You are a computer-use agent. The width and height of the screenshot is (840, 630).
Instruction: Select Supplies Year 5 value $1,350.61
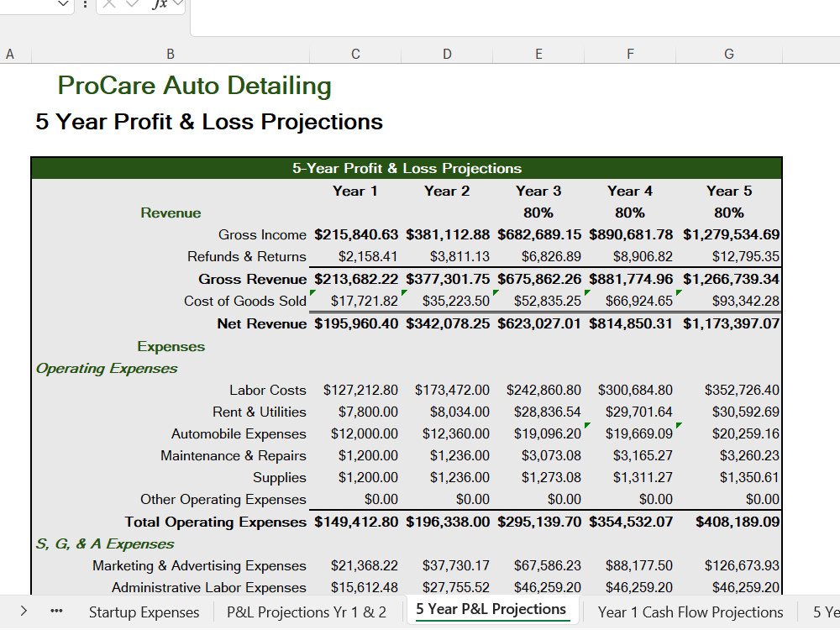pos(749,478)
